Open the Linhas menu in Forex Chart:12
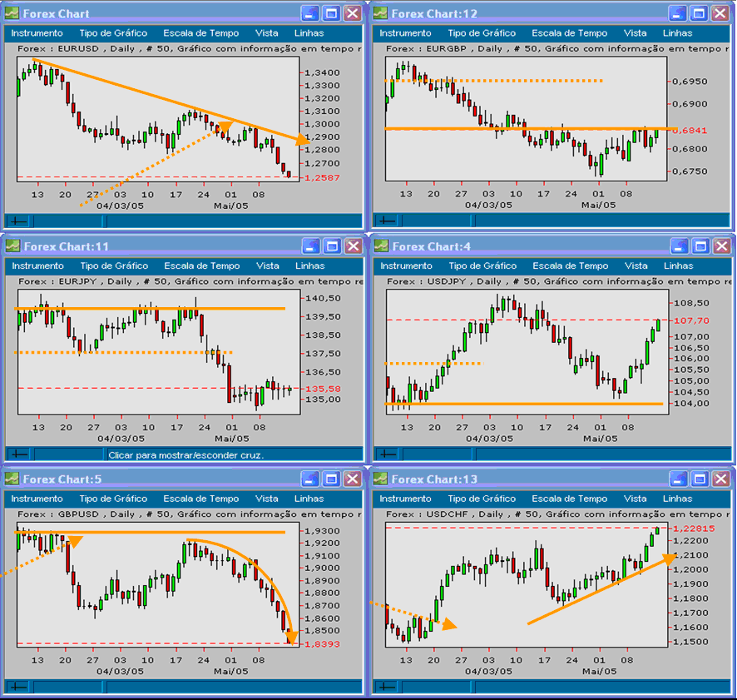The image size is (737, 700). [676, 33]
